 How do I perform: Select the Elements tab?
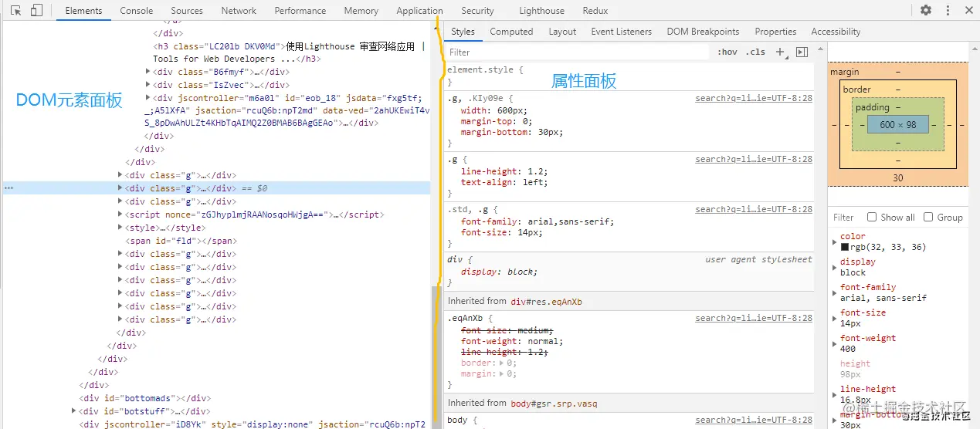tap(83, 11)
